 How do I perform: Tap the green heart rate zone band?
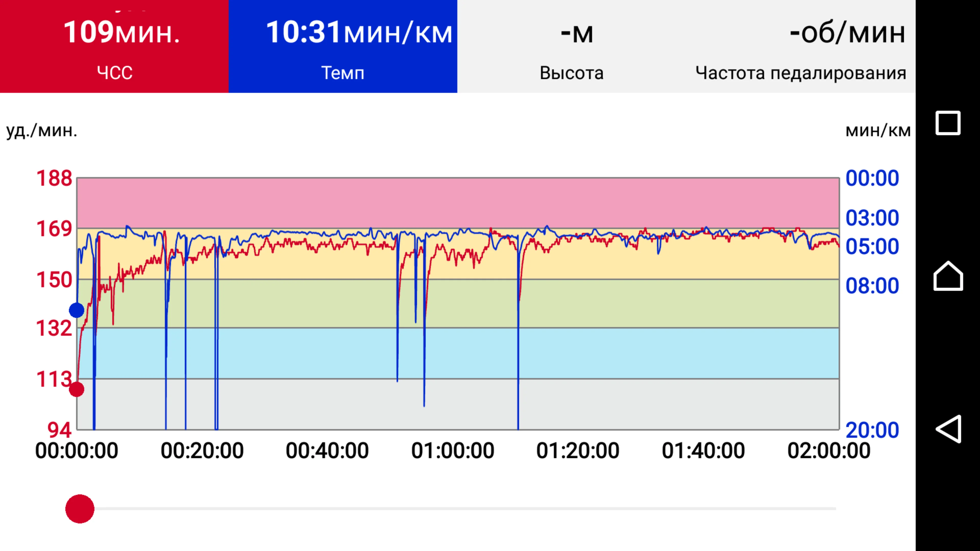click(647, 304)
